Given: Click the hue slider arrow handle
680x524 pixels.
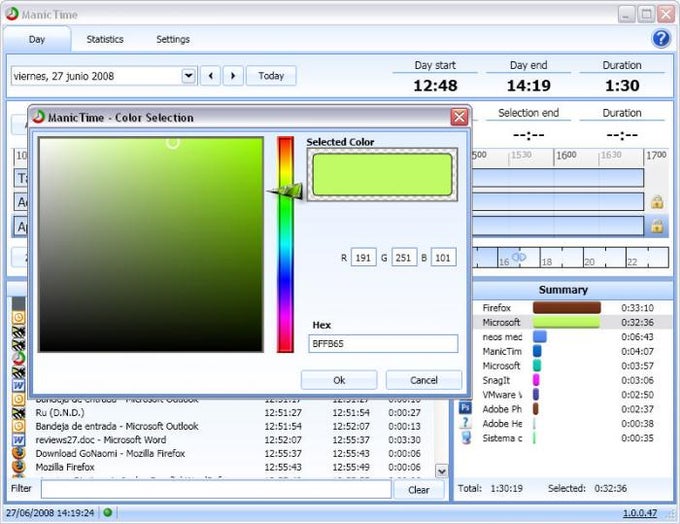Looking at the screenshot, I should pyautogui.click(x=286, y=191).
